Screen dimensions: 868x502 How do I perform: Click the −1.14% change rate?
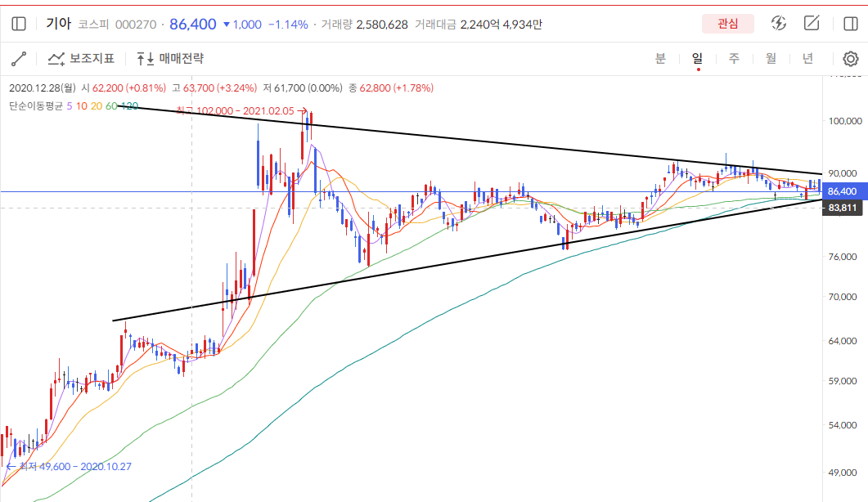[x=288, y=25]
